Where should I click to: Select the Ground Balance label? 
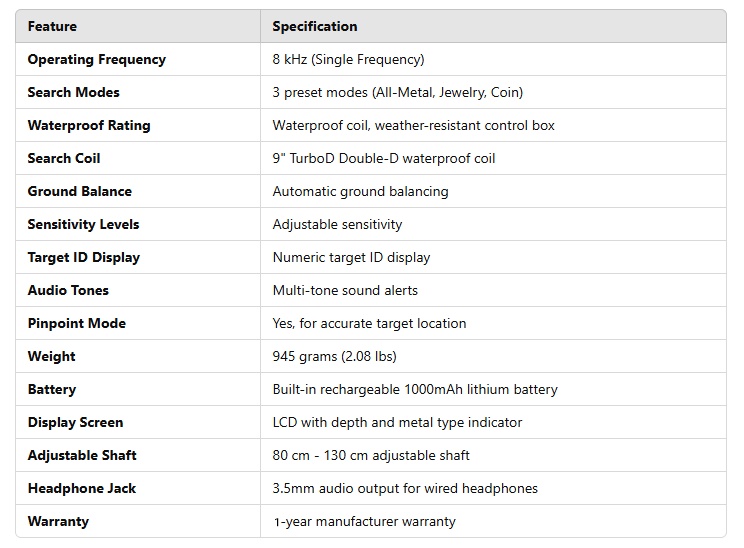(x=80, y=191)
